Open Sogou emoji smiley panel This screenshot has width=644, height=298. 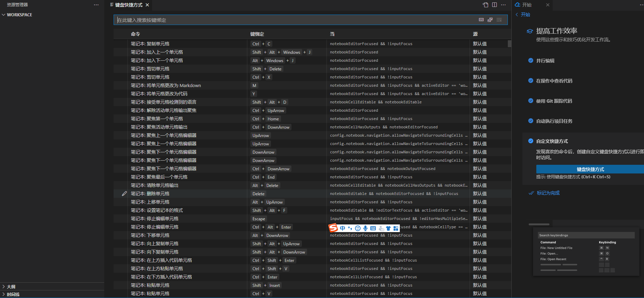(x=358, y=228)
